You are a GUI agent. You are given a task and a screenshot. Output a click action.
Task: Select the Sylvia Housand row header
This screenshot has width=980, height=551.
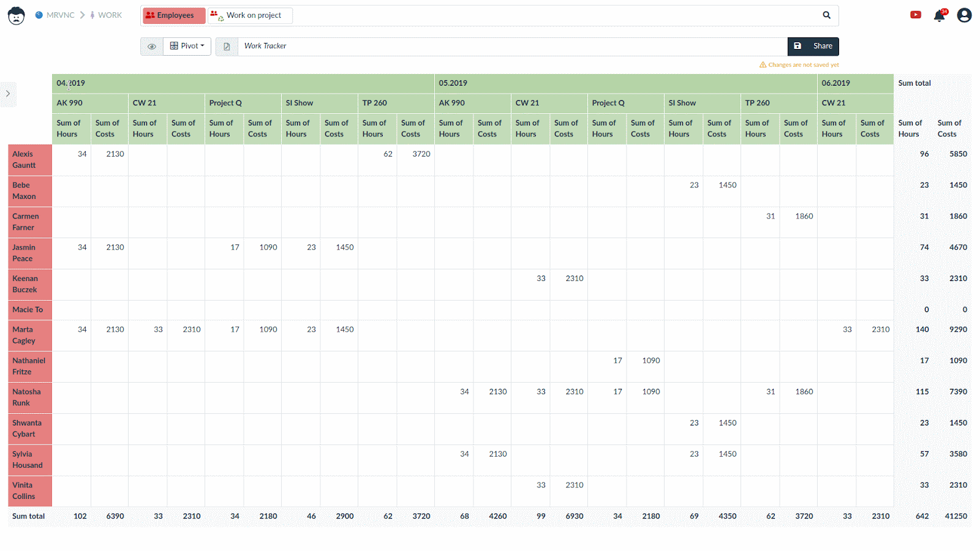click(30, 460)
